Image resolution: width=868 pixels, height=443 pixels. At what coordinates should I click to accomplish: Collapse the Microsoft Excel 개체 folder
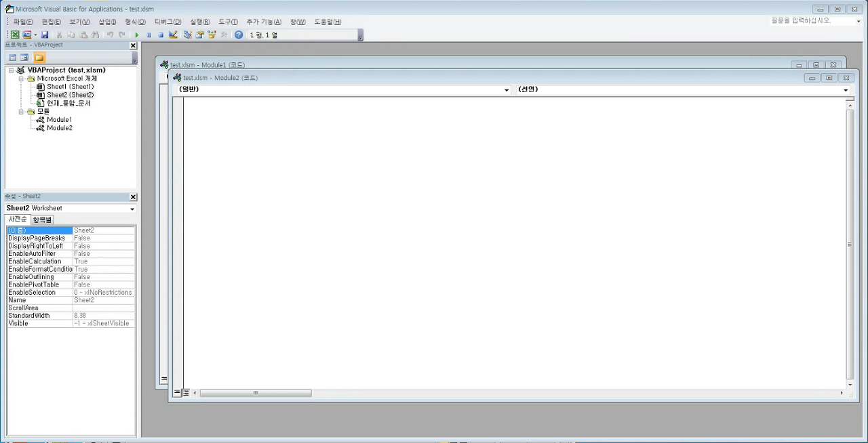tap(21, 79)
